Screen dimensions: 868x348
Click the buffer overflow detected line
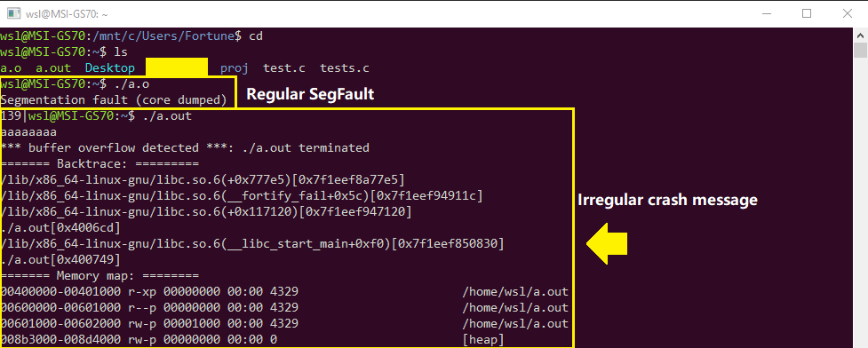click(x=185, y=148)
